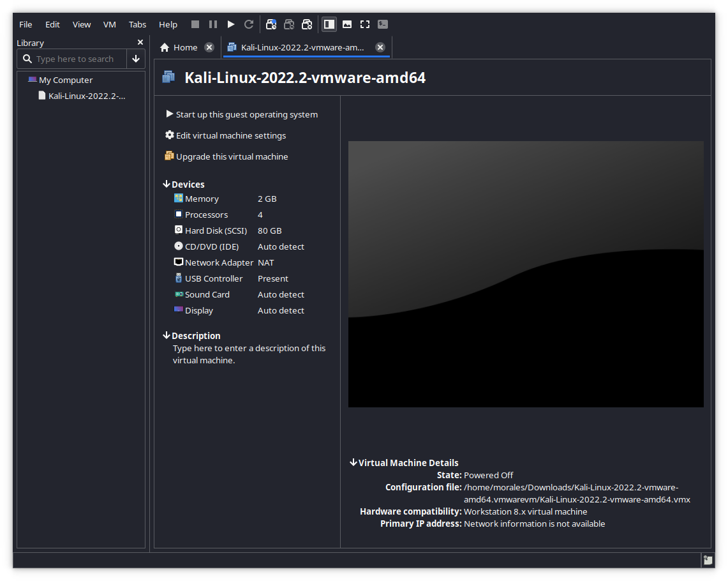
Task: Collapse the Virtual Machine Details section
Action: point(353,463)
